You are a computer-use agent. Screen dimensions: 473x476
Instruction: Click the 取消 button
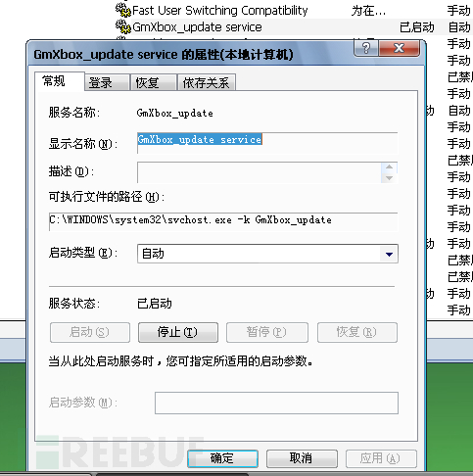click(302, 458)
